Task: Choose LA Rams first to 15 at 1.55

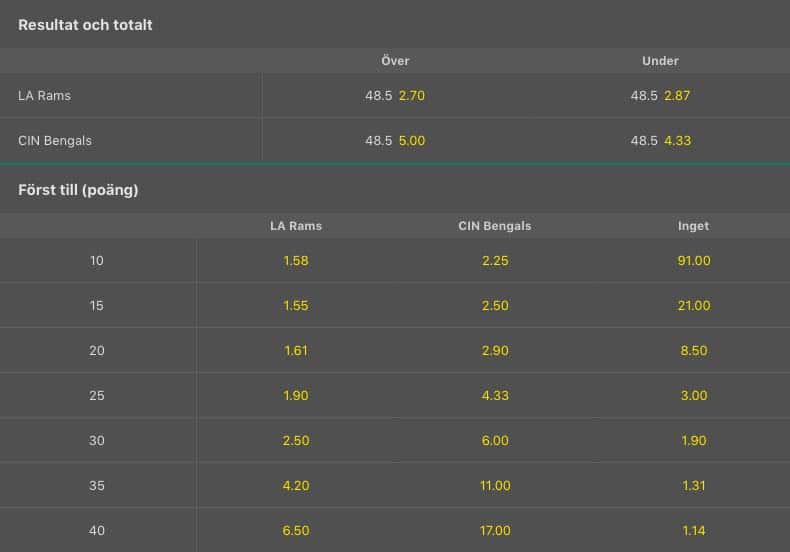Action: [x=296, y=306]
